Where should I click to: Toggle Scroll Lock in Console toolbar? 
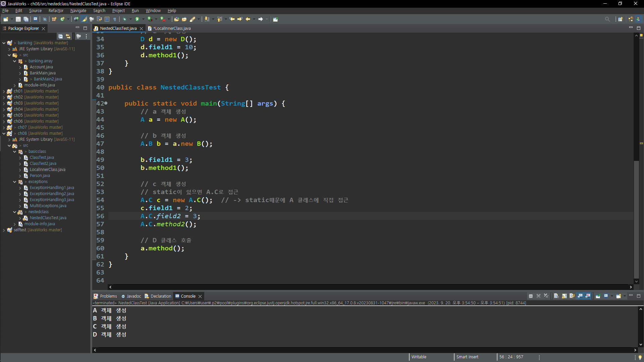click(564, 296)
